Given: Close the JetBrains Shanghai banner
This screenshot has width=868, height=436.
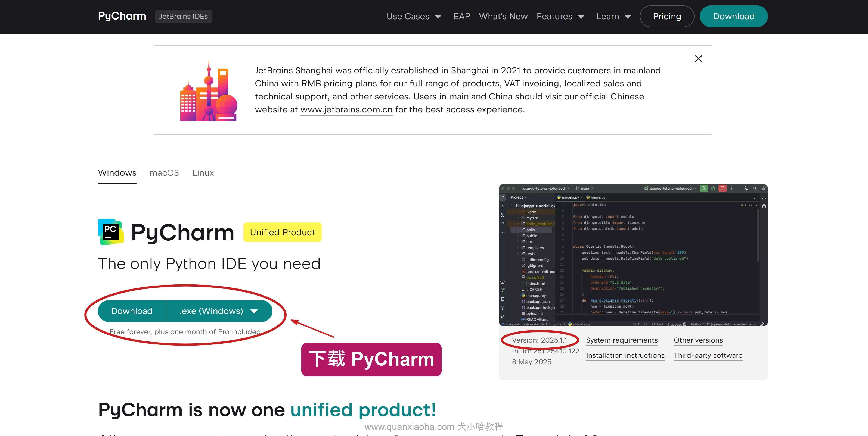Looking at the screenshot, I should pyautogui.click(x=699, y=59).
